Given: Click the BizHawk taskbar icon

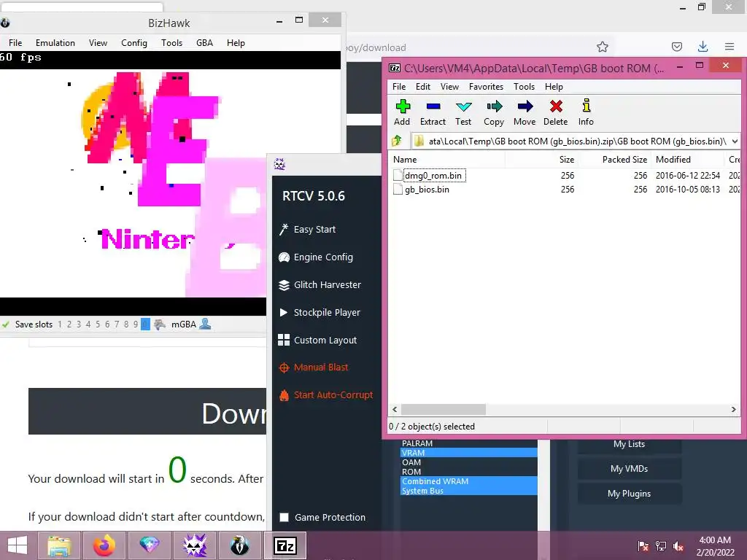Looking at the screenshot, I should tap(239, 545).
